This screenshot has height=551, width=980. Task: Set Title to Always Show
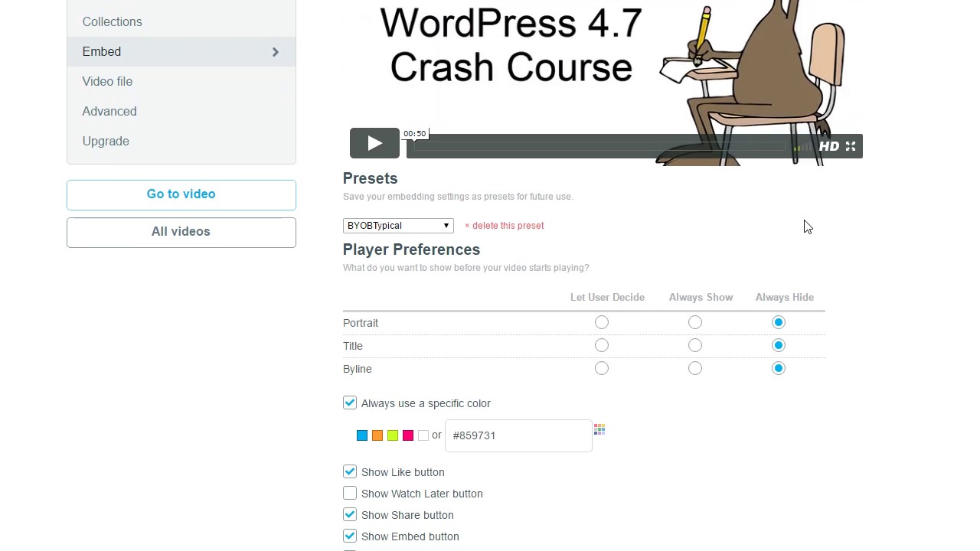tap(695, 346)
